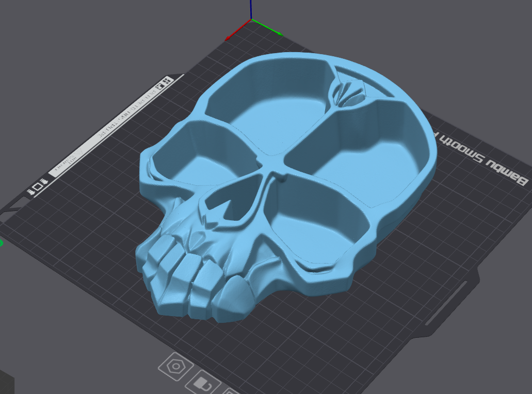Screen dimensions: 532x394
Task: Click the blue Z axis line
Action: (x=251, y=8)
